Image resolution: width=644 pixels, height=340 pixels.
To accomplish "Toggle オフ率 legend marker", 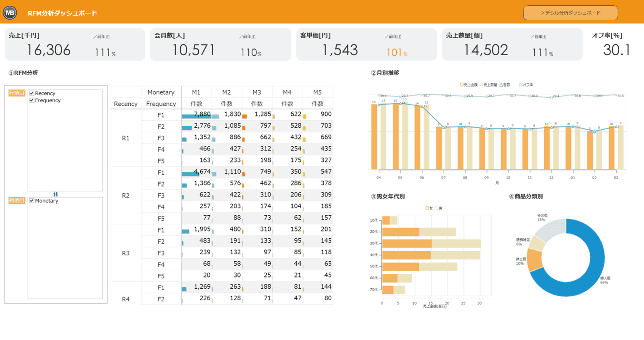I will click(x=521, y=85).
